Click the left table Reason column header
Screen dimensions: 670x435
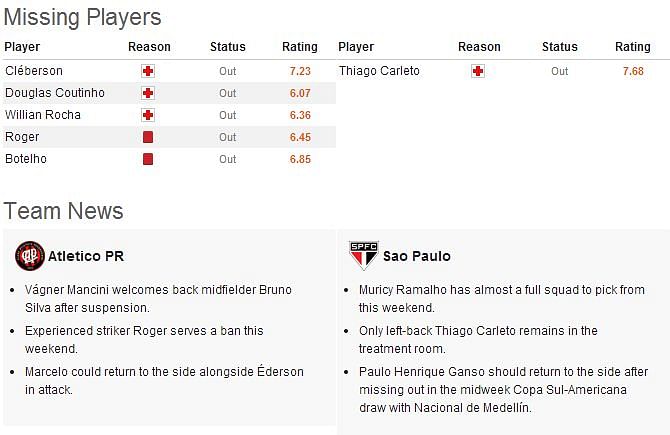(x=149, y=47)
